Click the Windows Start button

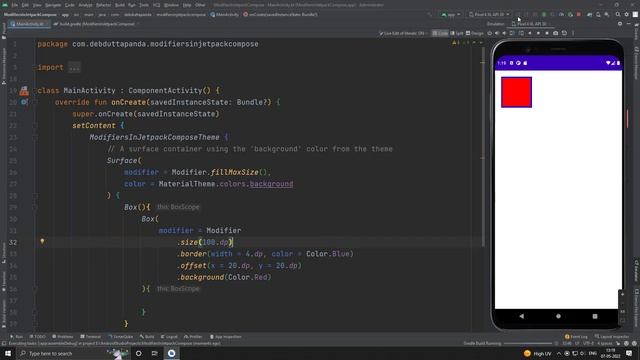(x=8, y=353)
